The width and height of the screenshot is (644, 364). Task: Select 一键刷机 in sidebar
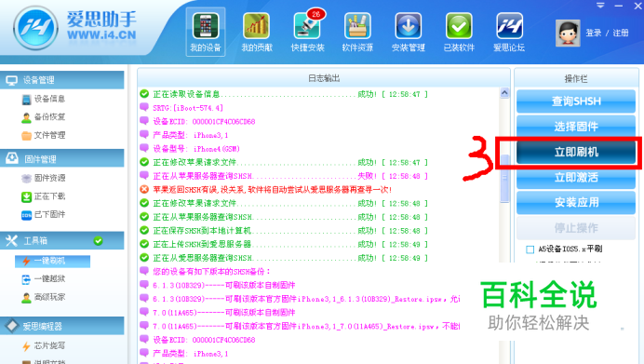click(52, 261)
